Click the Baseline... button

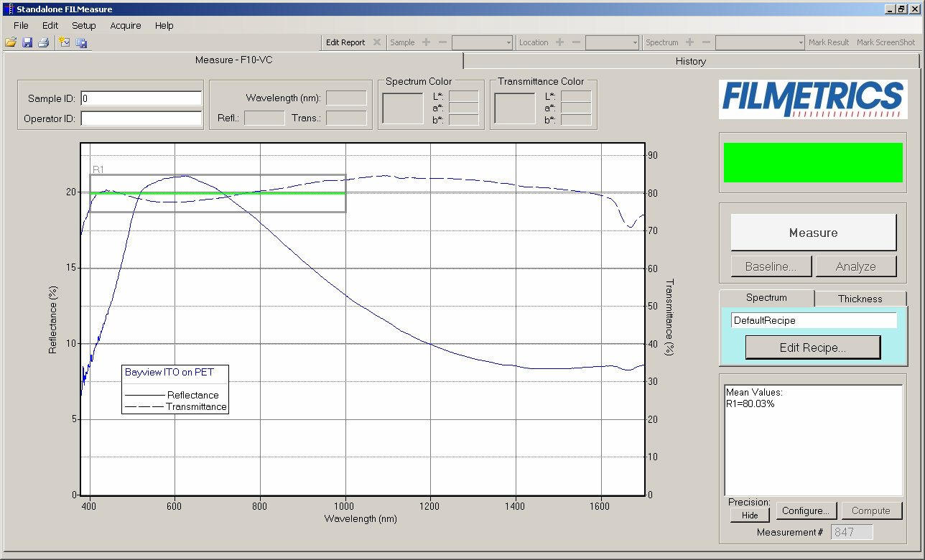771,266
